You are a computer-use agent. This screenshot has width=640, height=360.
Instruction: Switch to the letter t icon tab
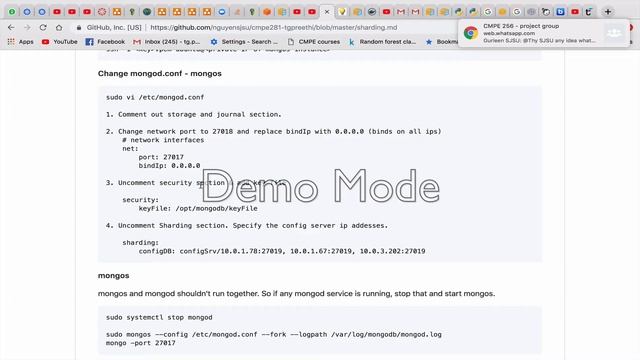coord(589,12)
